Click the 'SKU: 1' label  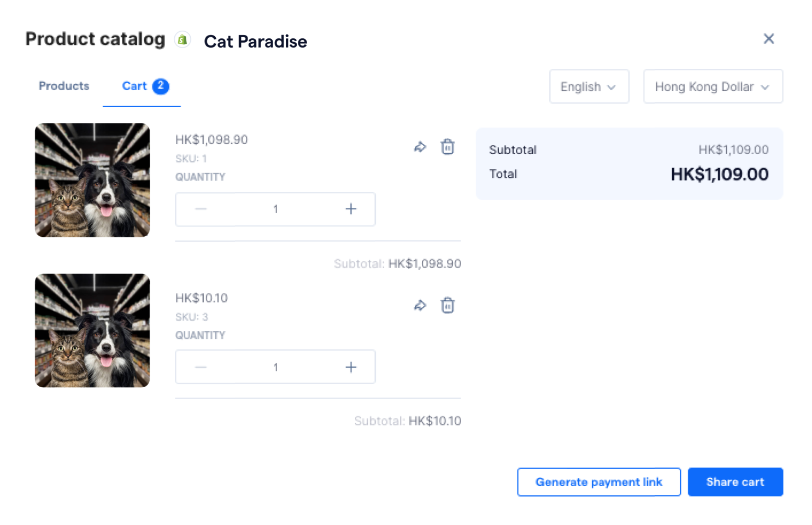[191, 159]
